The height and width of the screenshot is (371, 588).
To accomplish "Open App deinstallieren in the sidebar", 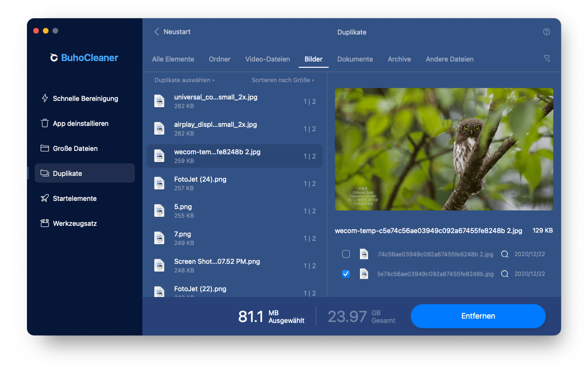I will (85, 124).
